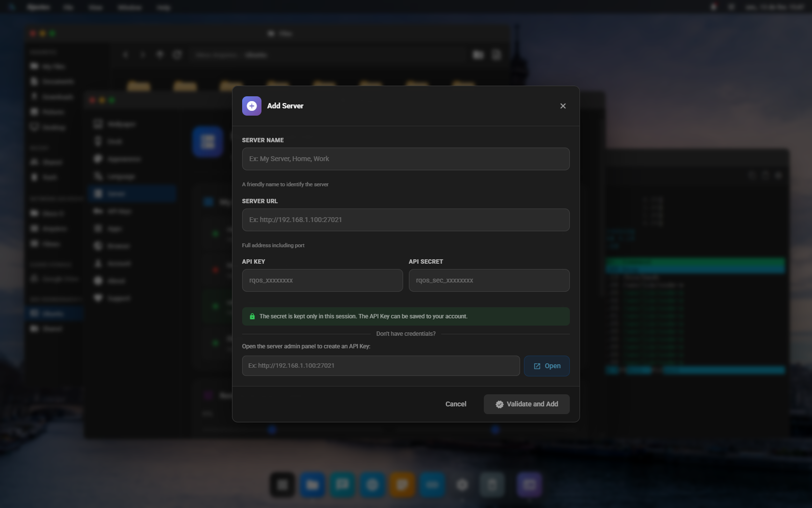Click the purple plus icon beside Add Server

pyautogui.click(x=251, y=106)
